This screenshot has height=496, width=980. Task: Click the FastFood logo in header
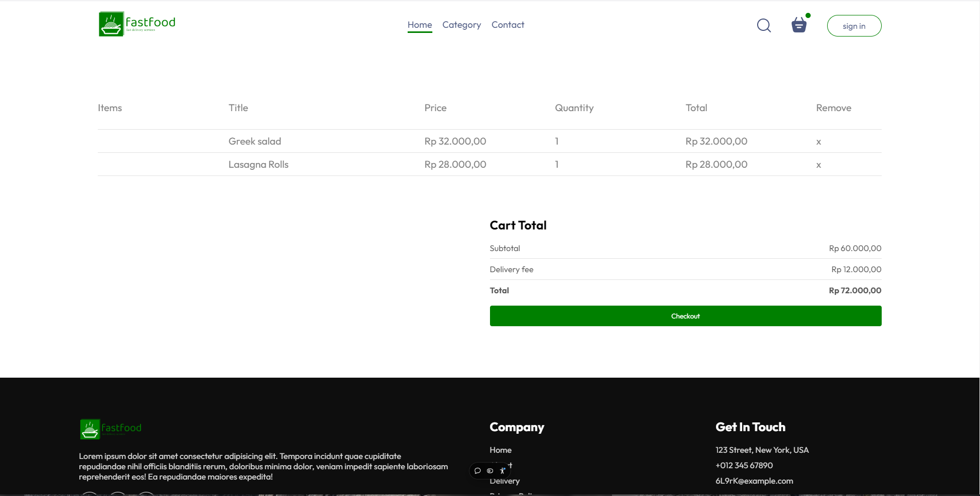[x=137, y=24]
